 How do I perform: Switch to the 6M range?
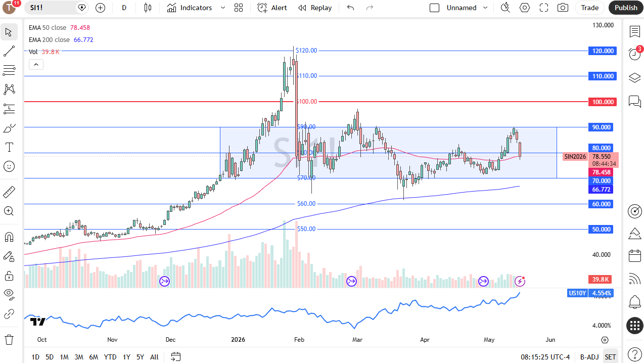pyautogui.click(x=94, y=357)
